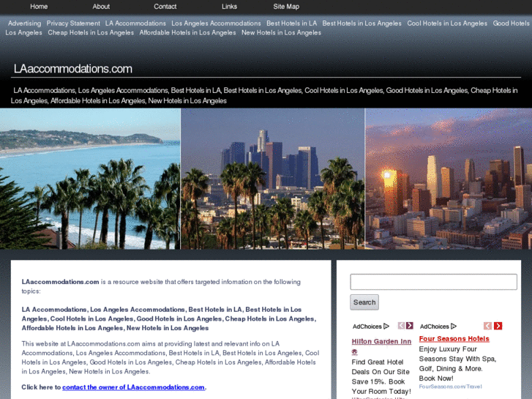Show previous ad in Four Seasons block

pyautogui.click(x=487, y=326)
